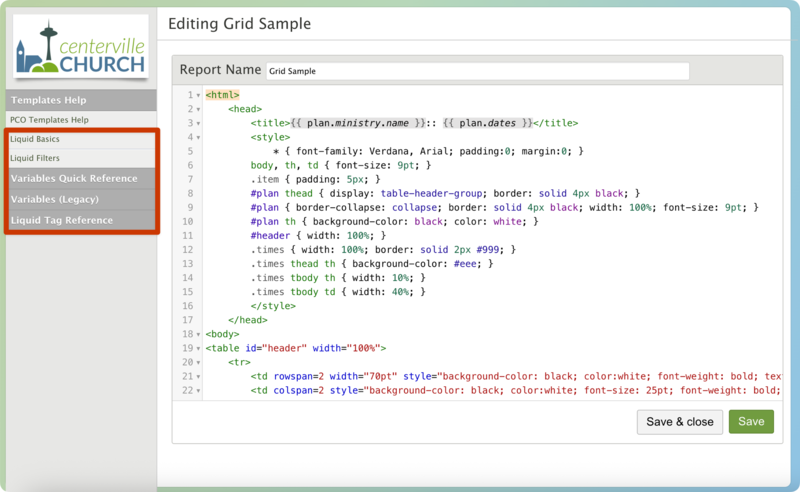Click the Save & close button

point(680,421)
